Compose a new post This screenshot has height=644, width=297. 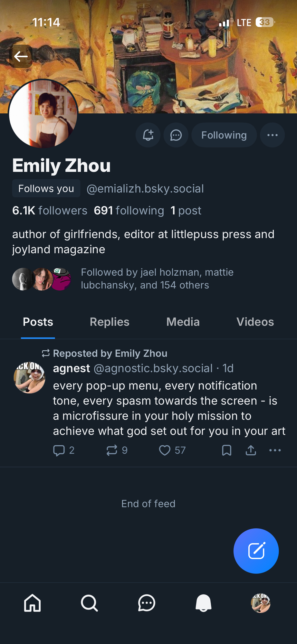[x=256, y=551]
